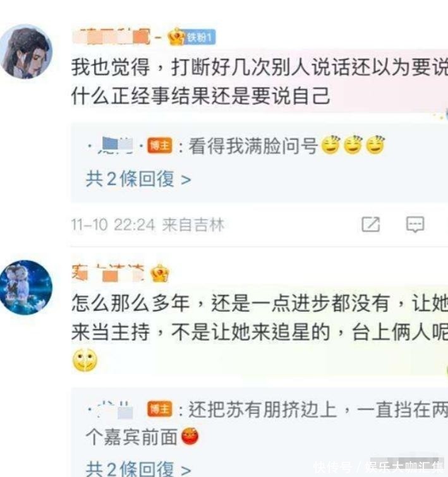Click the first laughing emoji in reply

coord(330,145)
